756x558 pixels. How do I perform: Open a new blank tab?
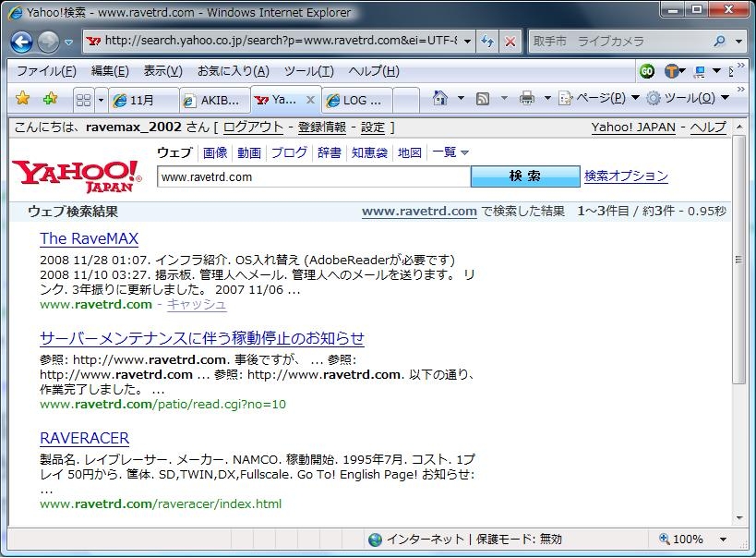coord(406,100)
